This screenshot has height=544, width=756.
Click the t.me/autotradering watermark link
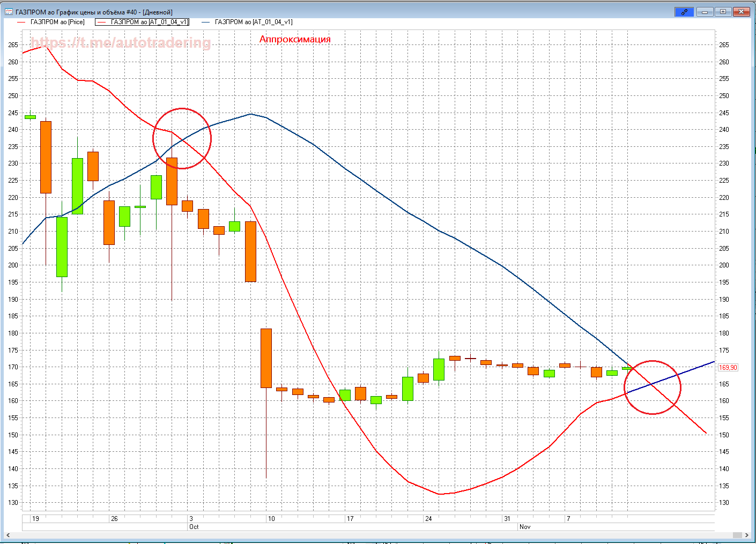pos(121,43)
